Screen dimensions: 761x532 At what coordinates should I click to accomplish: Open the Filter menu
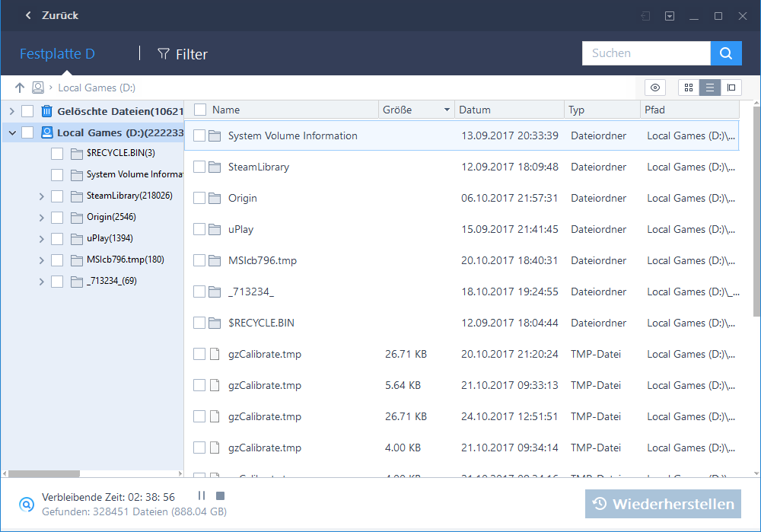point(183,54)
